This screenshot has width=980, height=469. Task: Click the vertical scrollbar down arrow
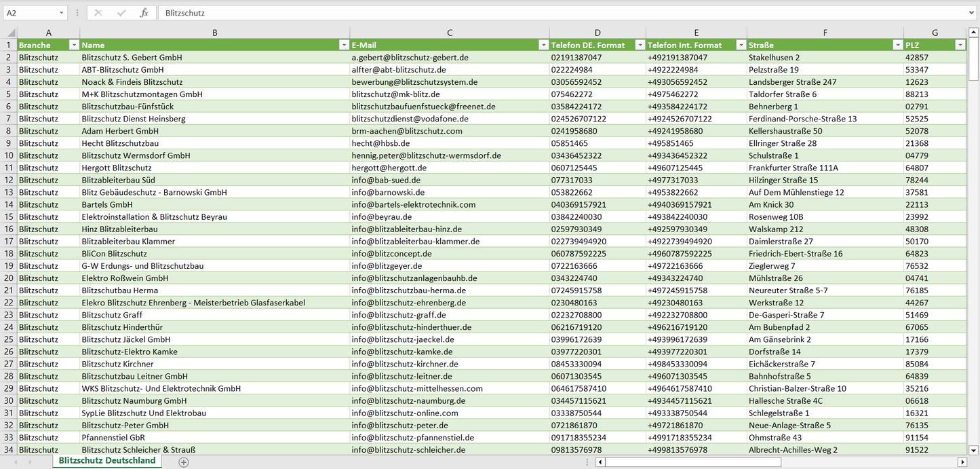(974, 449)
